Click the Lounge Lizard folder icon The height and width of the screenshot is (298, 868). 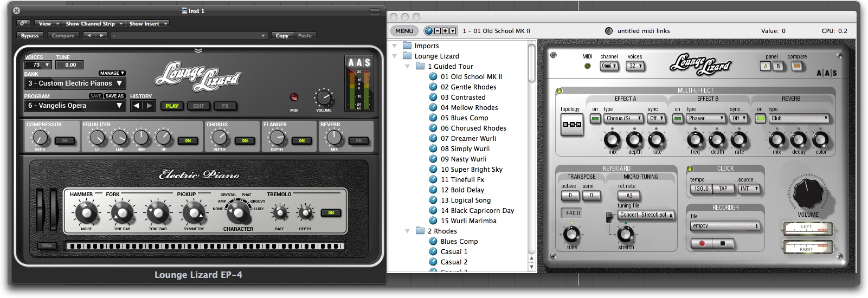coord(407,56)
